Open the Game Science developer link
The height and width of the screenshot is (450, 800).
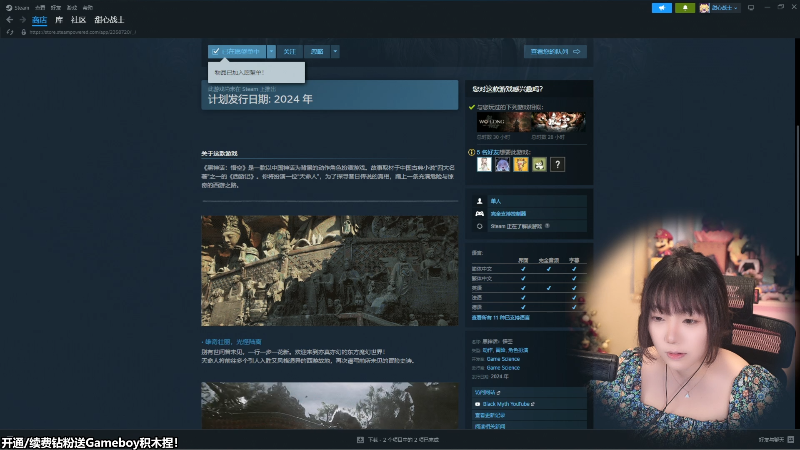coord(503,359)
